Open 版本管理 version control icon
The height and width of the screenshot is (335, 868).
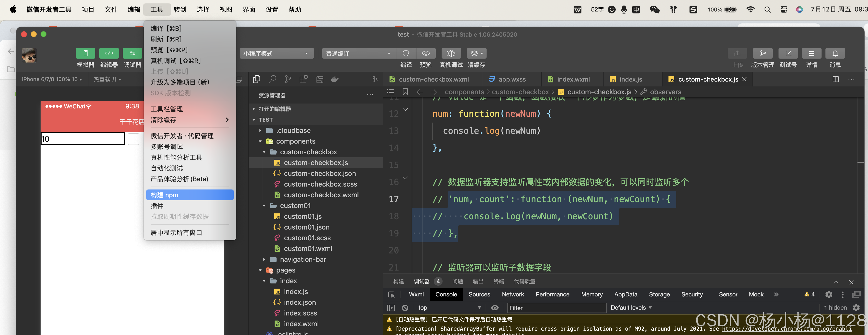point(763,53)
